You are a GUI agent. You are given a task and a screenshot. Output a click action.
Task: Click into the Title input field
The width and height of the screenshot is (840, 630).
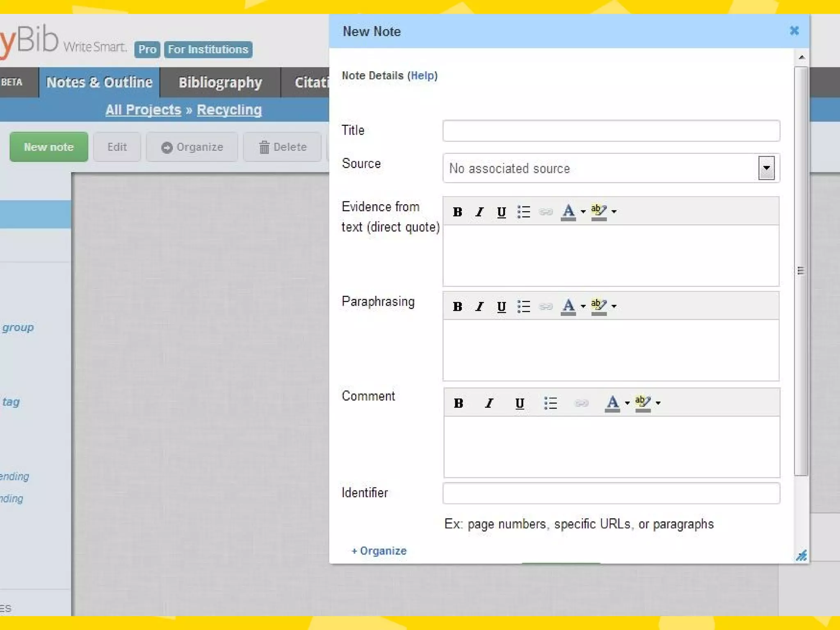coord(611,131)
